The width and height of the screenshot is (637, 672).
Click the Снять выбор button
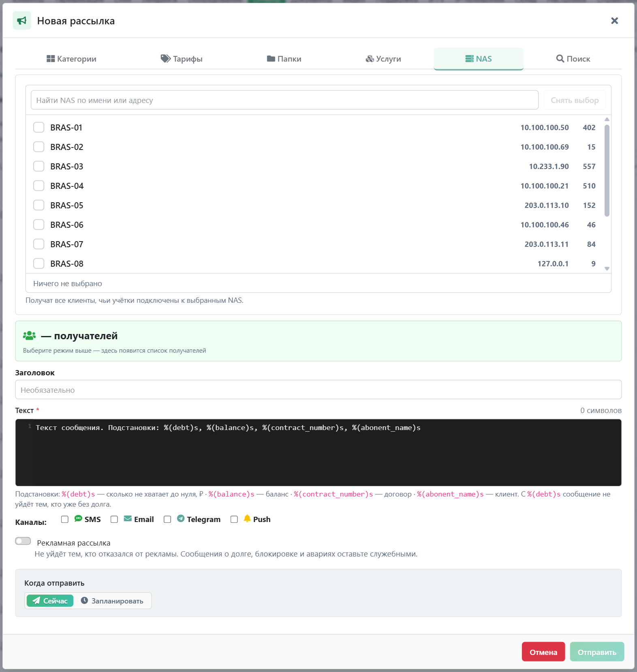[x=575, y=100]
